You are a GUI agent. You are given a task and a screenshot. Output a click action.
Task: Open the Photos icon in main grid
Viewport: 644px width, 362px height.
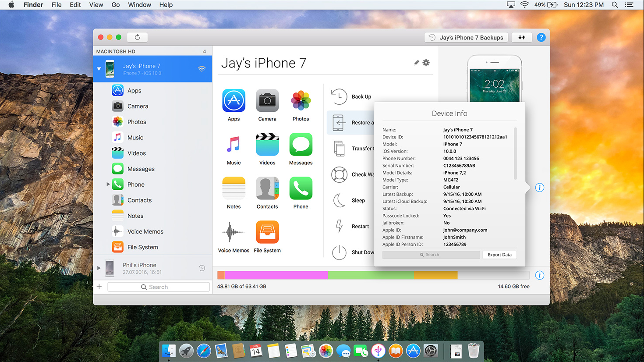tap(301, 101)
